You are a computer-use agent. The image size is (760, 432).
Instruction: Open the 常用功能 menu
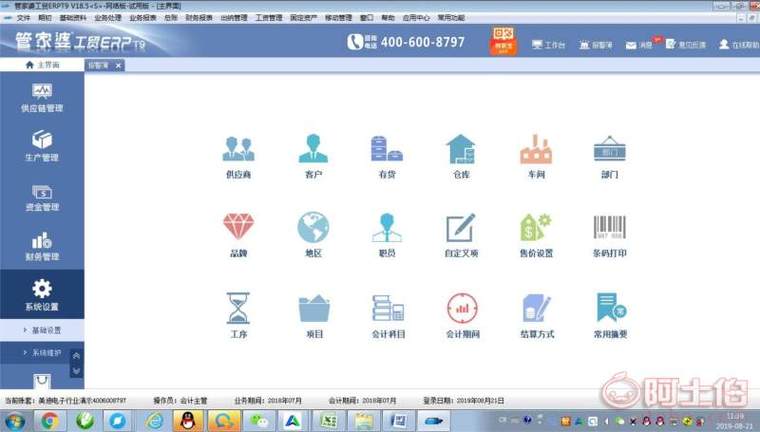[451, 17]
